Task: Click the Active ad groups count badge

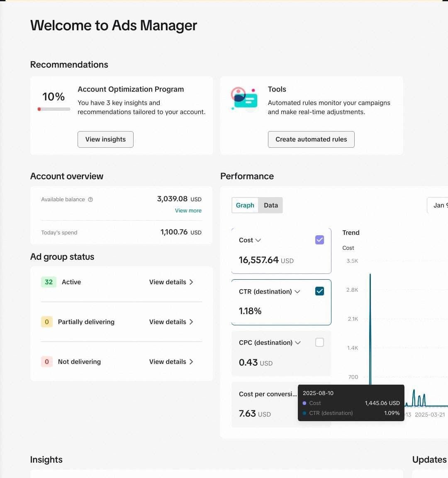Action: click(49, 282)
